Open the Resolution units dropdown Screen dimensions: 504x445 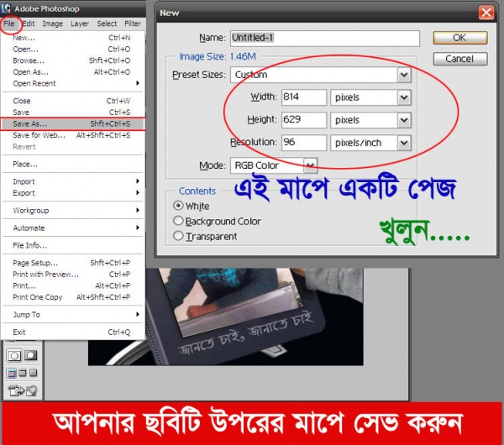coord(404,143)
